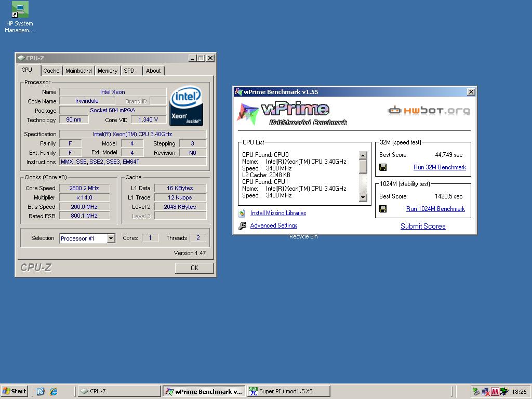
Task: Click the Bus Speed value 200.0 MHz
Action: coord(84,207)
